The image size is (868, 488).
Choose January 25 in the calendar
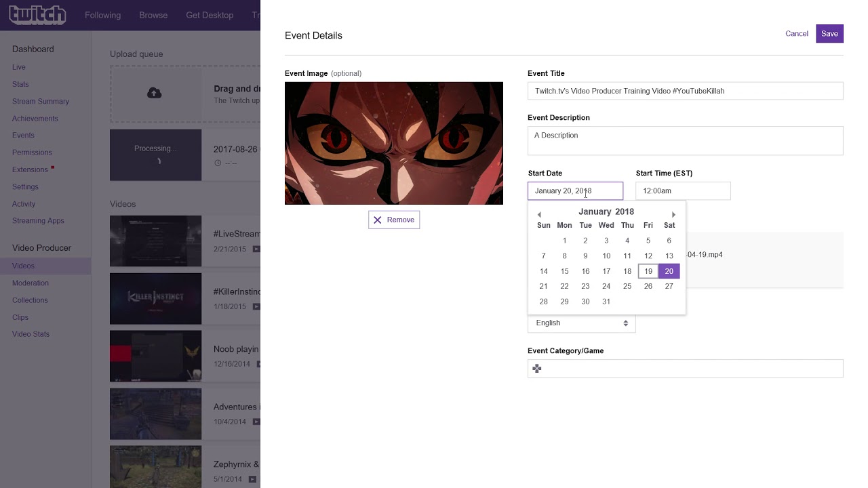coord(627,286)
